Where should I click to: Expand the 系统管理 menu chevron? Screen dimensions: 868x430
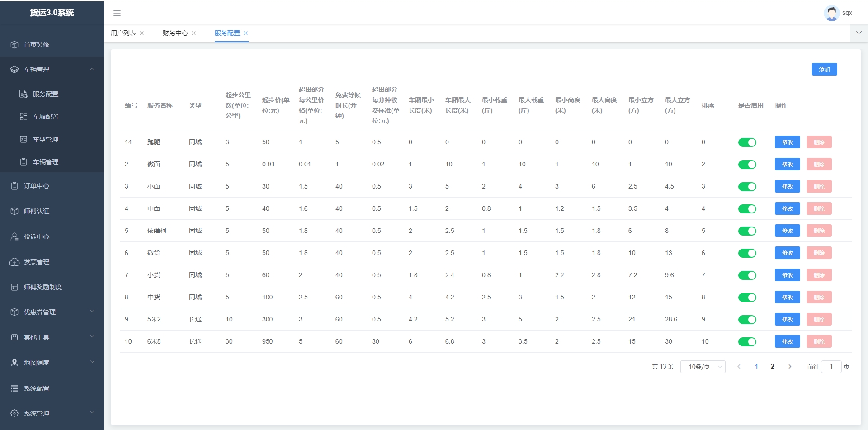[92, 413]
